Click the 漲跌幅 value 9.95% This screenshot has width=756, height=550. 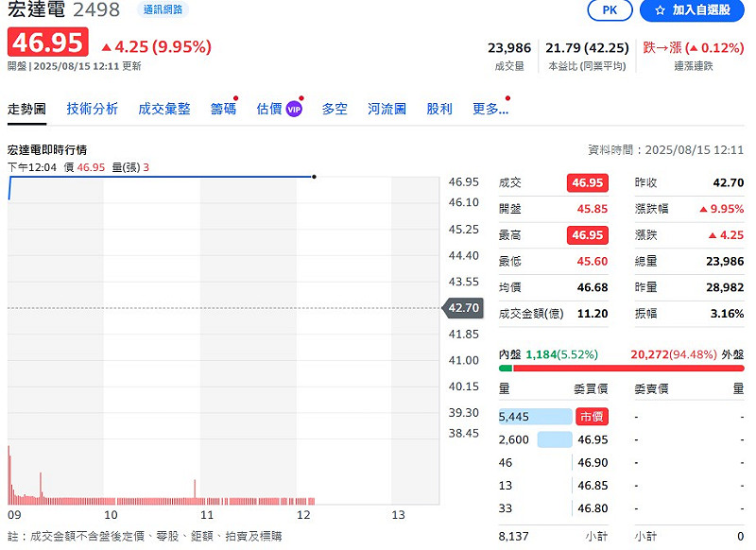pyautogui.click(x=722, y=209)
